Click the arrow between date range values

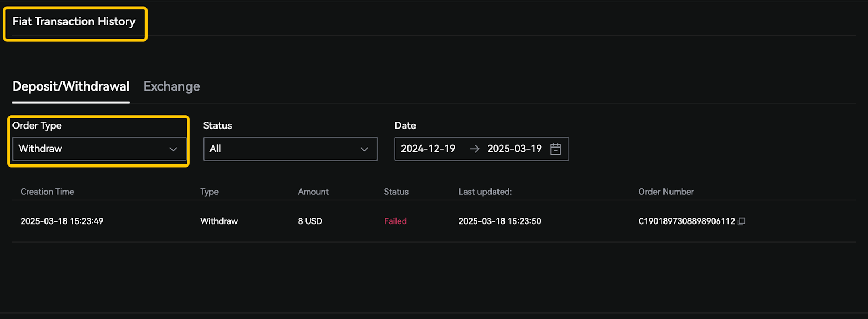coord(475,149)
